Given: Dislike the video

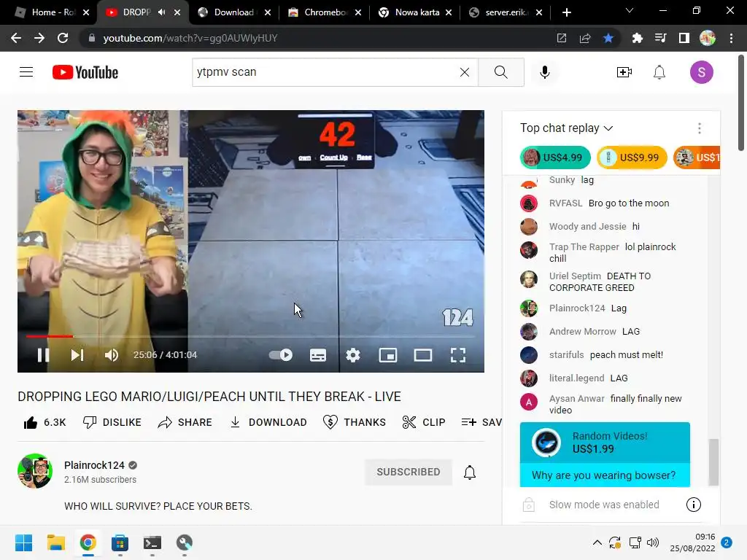Looking at the screenshot, I should click(112, 422).
